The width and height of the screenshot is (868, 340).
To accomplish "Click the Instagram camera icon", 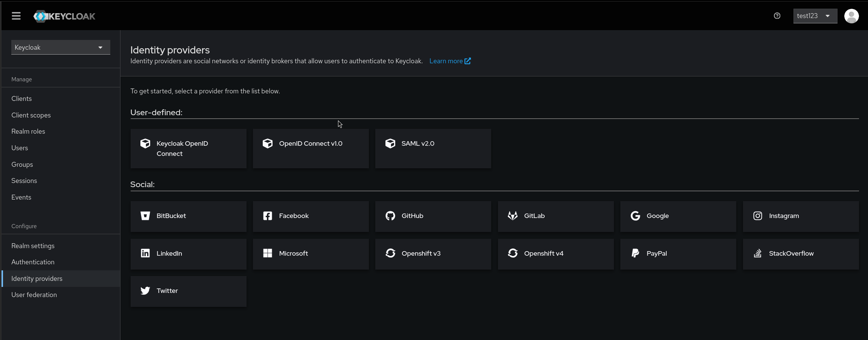I will pos(758,216).
